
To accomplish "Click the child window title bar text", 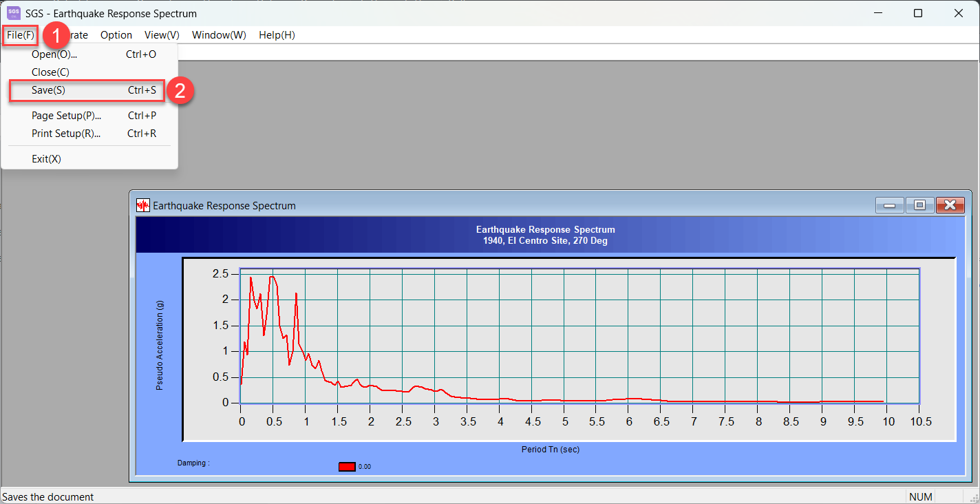I will tap(224, 205).
